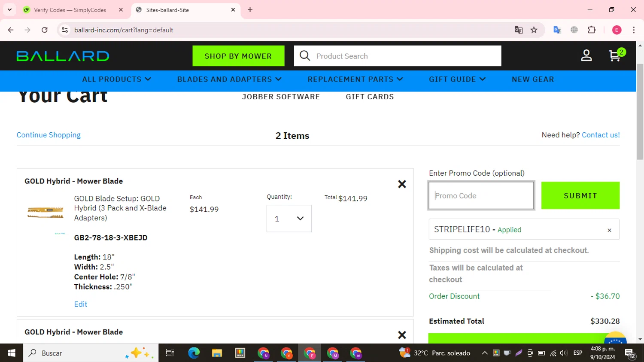The width and height of the screenshot is (644, 362).
Task: Expand the ALL PRODUCTS menu
Action: 117,79
